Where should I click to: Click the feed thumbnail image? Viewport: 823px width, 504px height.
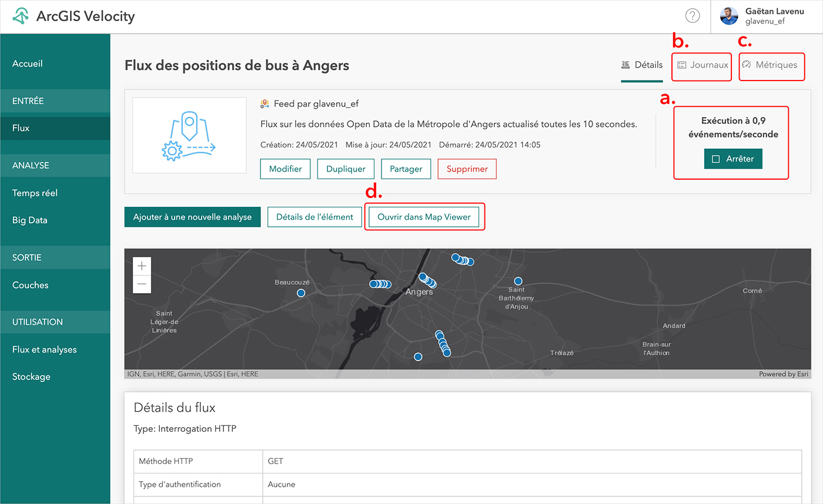pyautogui.click(x=189, y=136)
